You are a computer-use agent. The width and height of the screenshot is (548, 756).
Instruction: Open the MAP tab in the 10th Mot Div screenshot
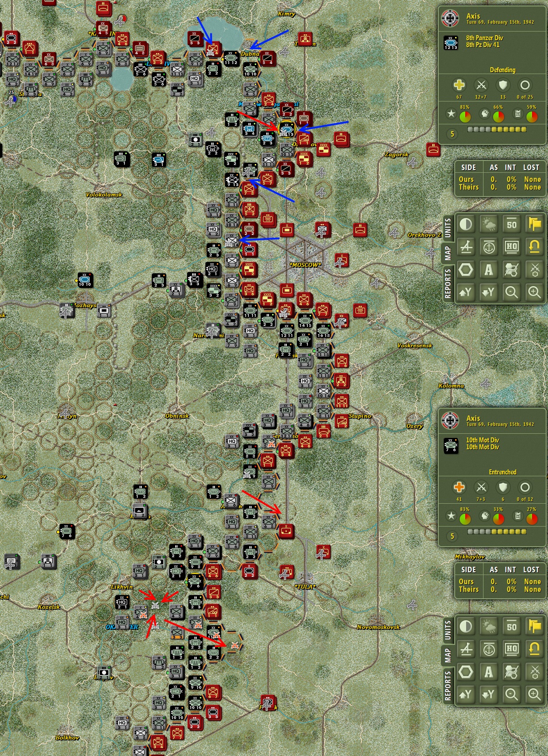point(448,655)
